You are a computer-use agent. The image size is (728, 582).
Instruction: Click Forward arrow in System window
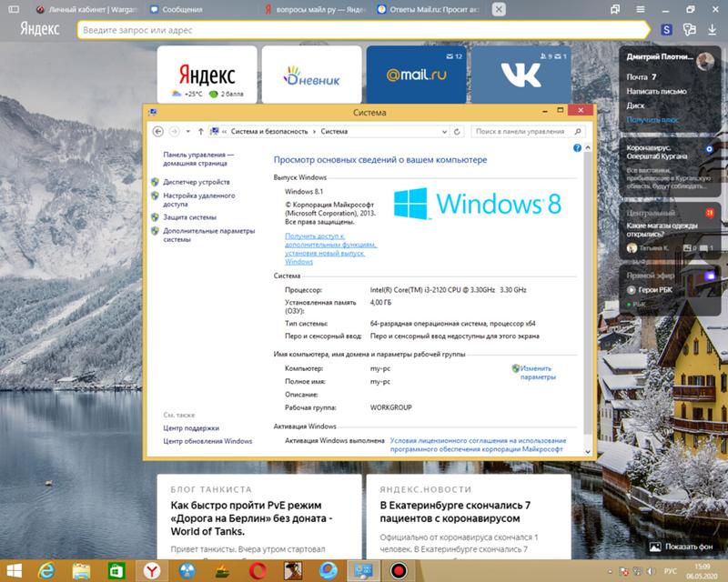(x=174, y=131)
